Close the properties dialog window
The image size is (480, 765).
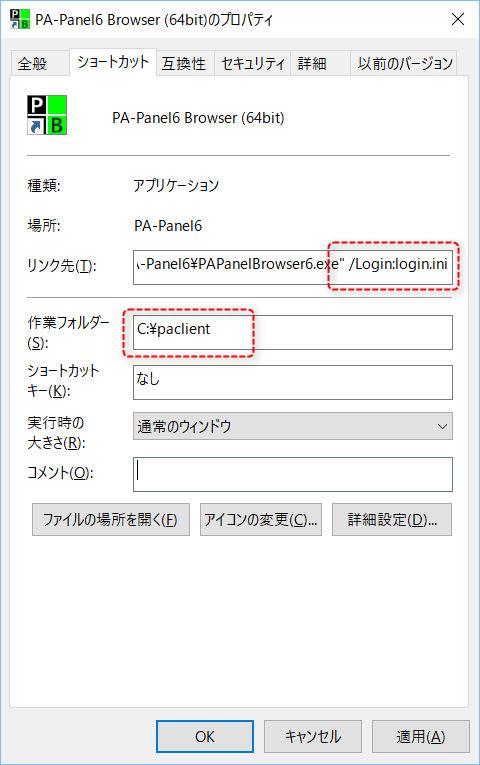pos(458,19)
